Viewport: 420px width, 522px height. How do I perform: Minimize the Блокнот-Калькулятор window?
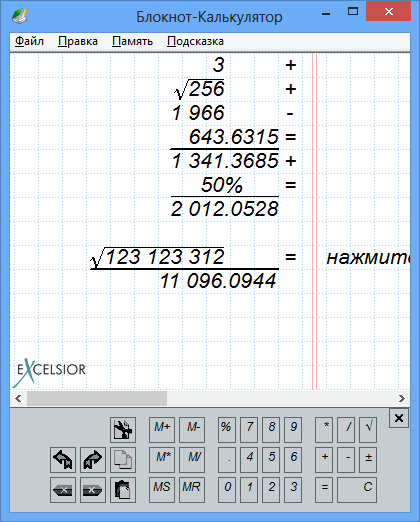tap(326, 14)
